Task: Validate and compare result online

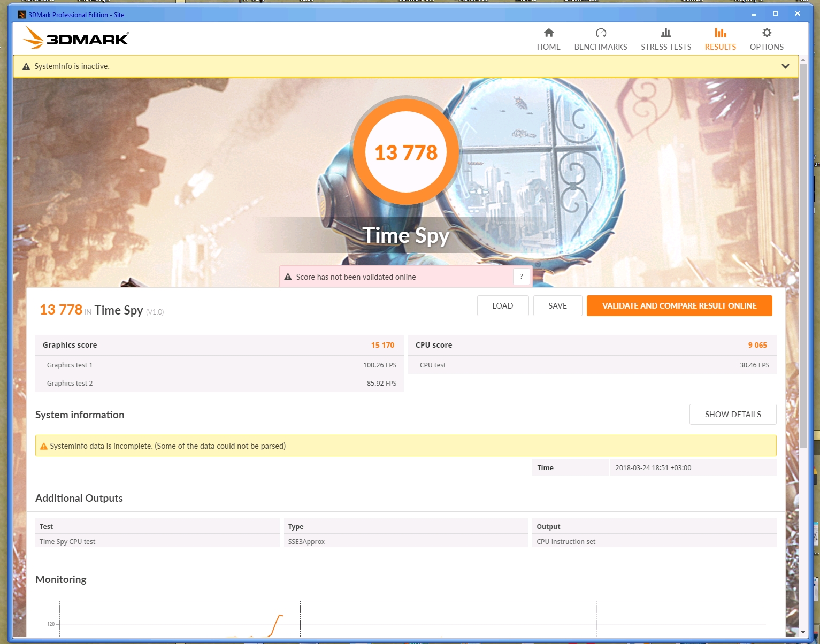Action: point(679,305)
